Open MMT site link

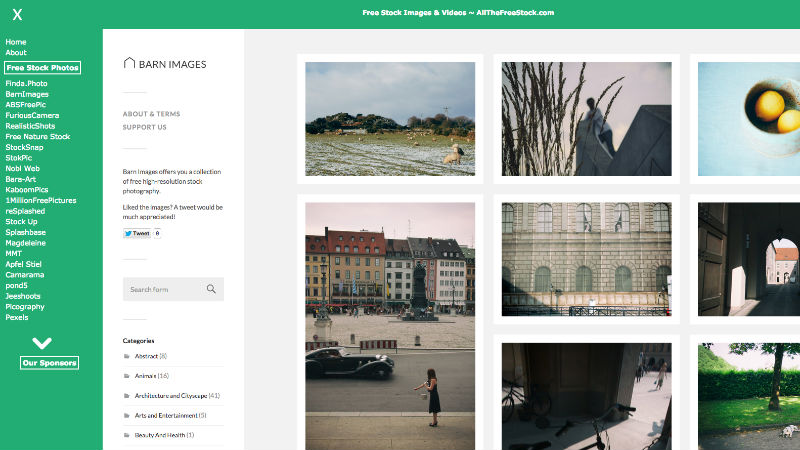pos(14,253)
